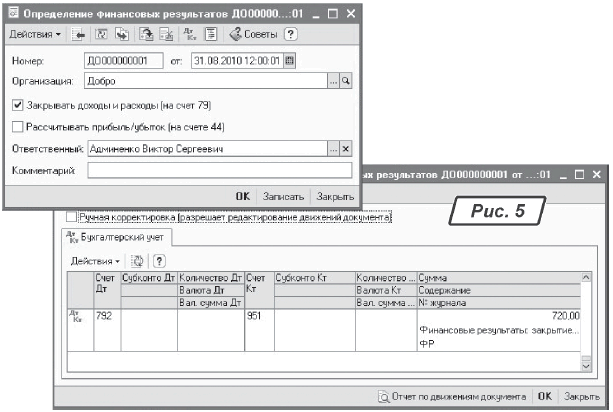Click help icon in the postings table toolbar
613x412 pixels.
tap(158, 260)
